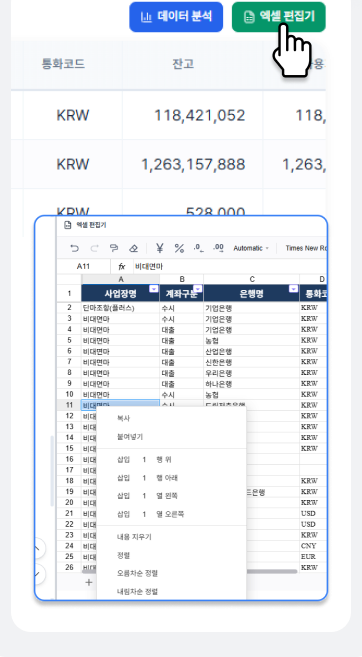Click CNY currency cell in row 24

click(313, 546)
